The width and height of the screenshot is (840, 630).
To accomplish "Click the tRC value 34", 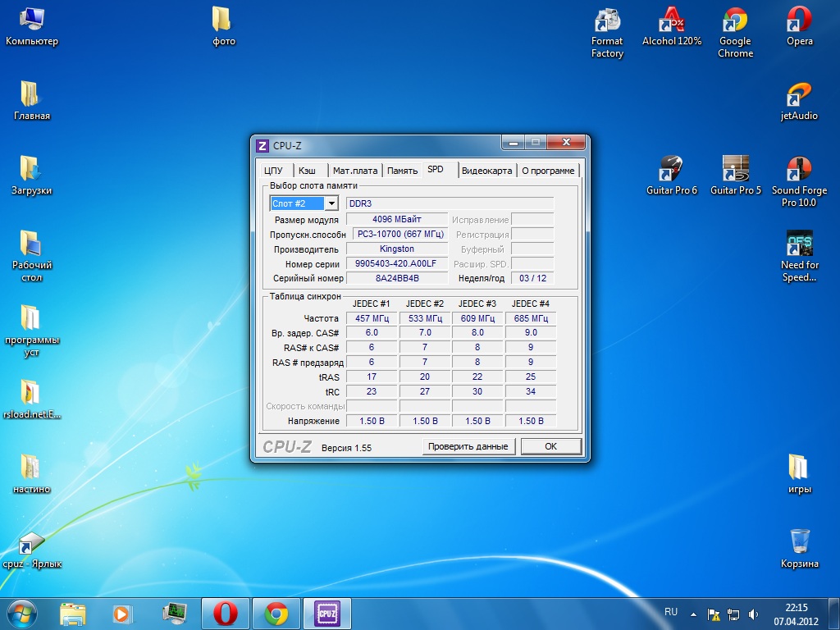I will point(531,391).
